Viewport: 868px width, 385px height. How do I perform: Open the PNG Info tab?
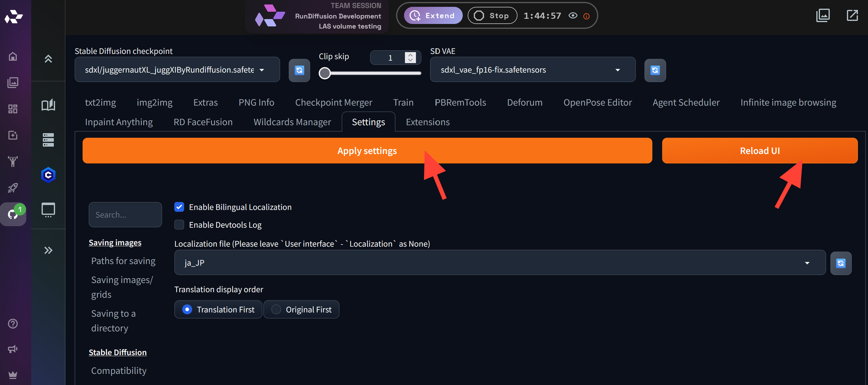(256, 102)
